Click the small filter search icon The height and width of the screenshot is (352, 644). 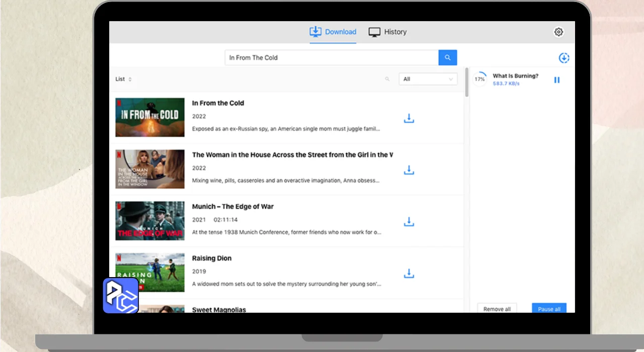[387, 79]
